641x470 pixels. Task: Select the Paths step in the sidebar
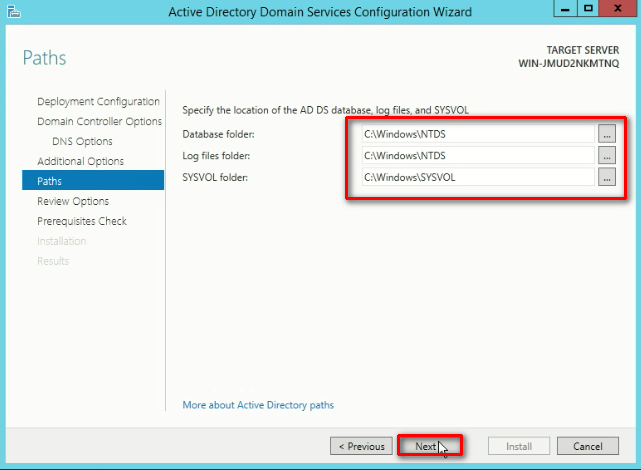93,180
